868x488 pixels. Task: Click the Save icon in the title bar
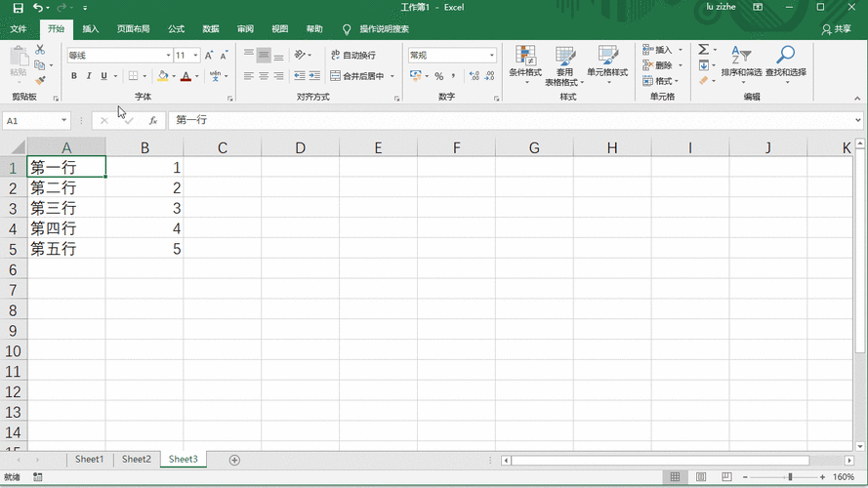point(18,8)
